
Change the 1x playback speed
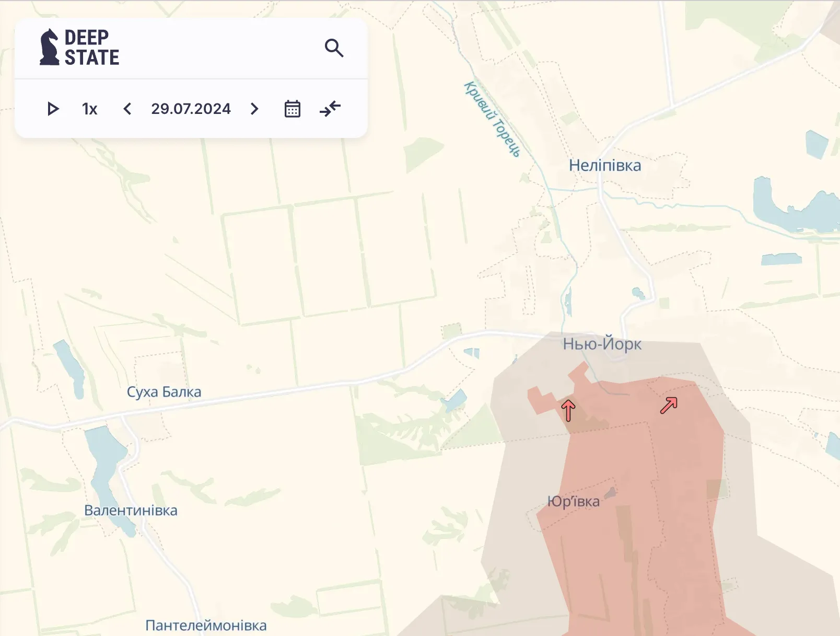[x=89, y=109]
